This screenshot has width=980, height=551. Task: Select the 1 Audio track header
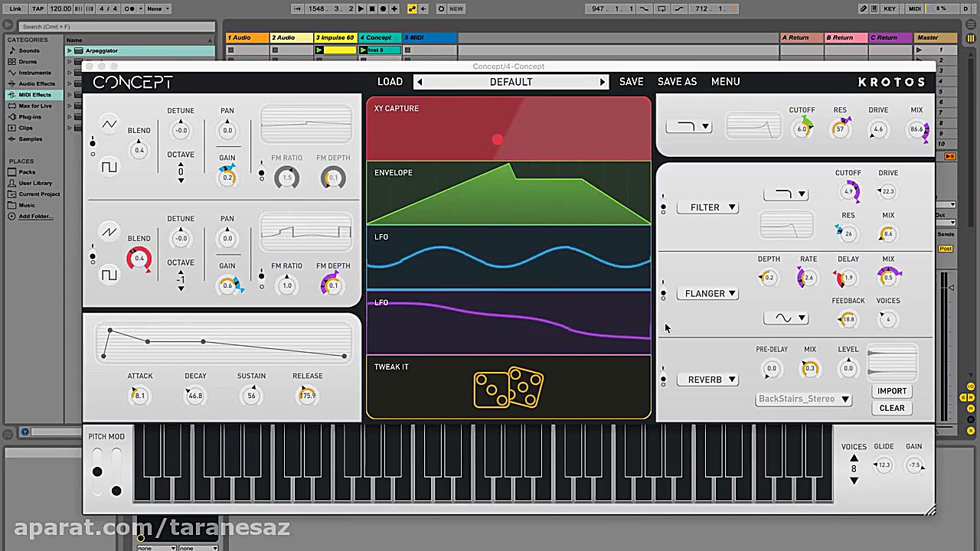click(247, 37)
